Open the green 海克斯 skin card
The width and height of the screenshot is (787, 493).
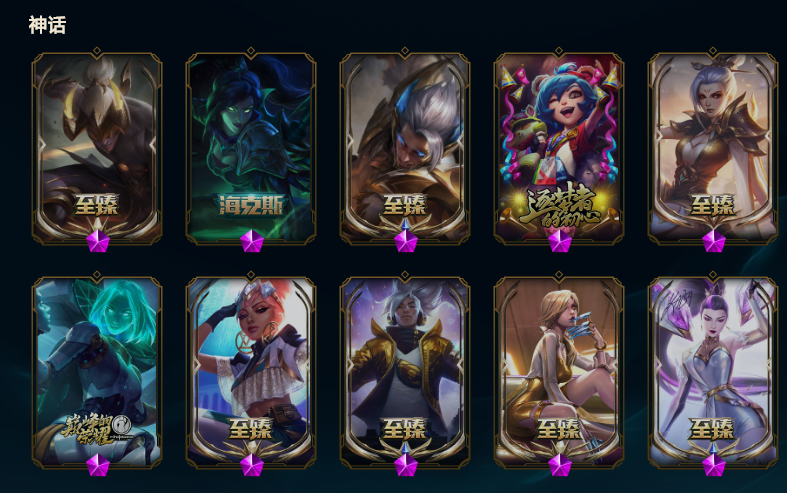pyautogui.click(x=251, y=147)
